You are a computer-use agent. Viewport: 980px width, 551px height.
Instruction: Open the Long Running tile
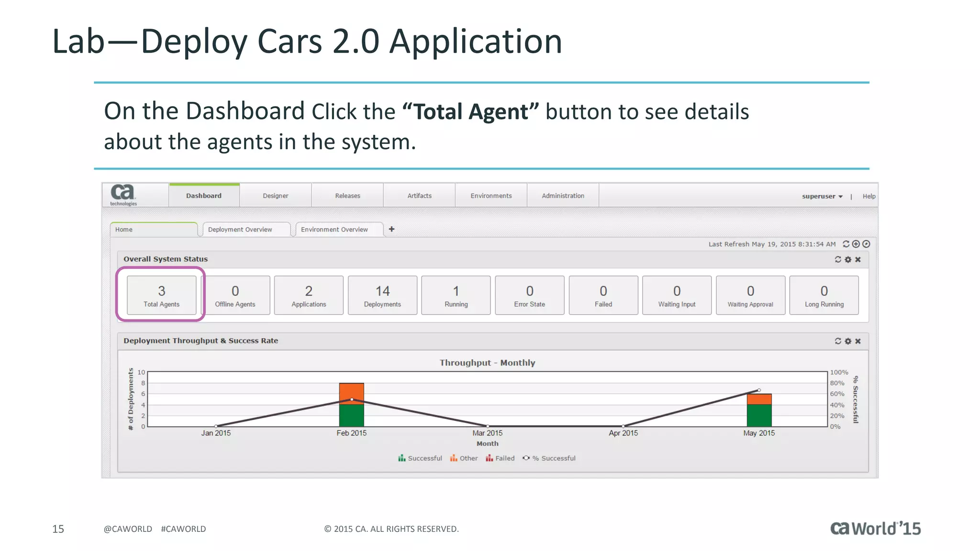(x=824, y=295)
